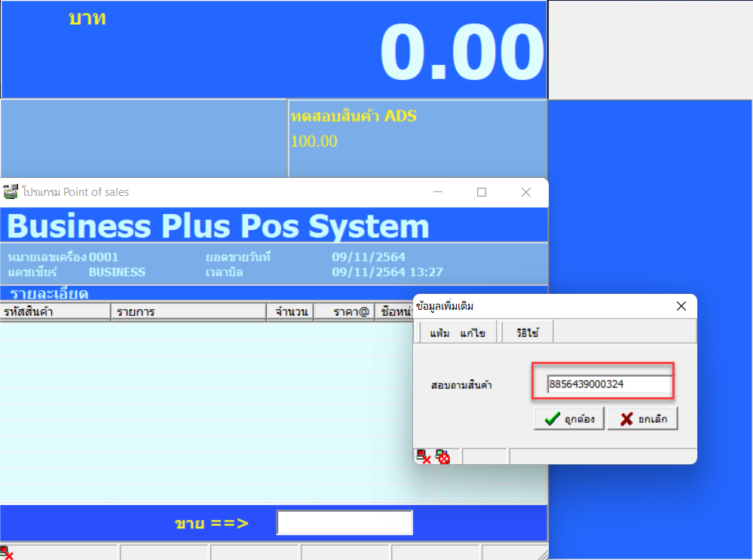Select the รายการ column header
The image size is (753, 560).
pos(188,312)
